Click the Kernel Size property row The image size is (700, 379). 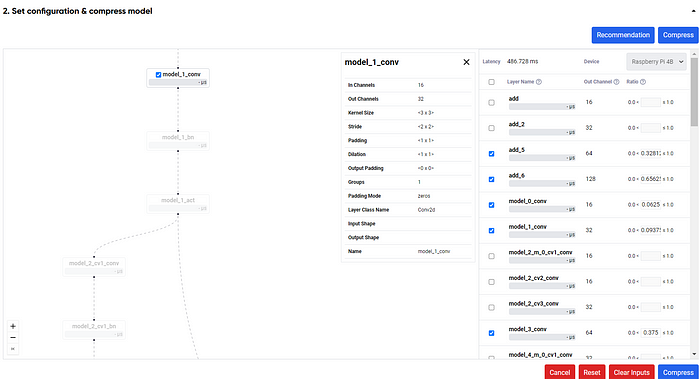(408, 113)
